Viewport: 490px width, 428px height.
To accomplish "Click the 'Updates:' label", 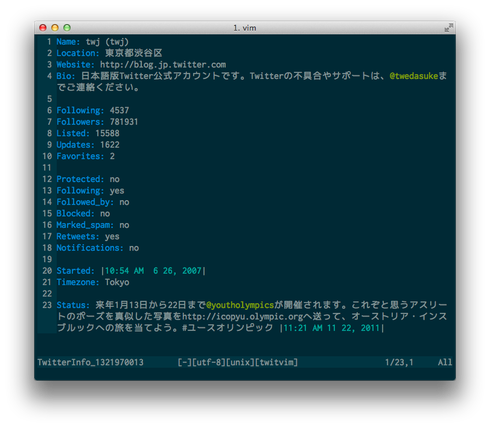I will tap(76, 145).
